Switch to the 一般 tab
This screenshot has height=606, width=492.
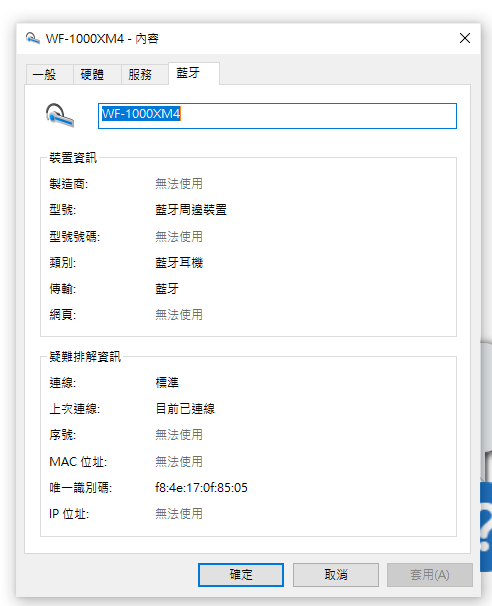[49, 74]
